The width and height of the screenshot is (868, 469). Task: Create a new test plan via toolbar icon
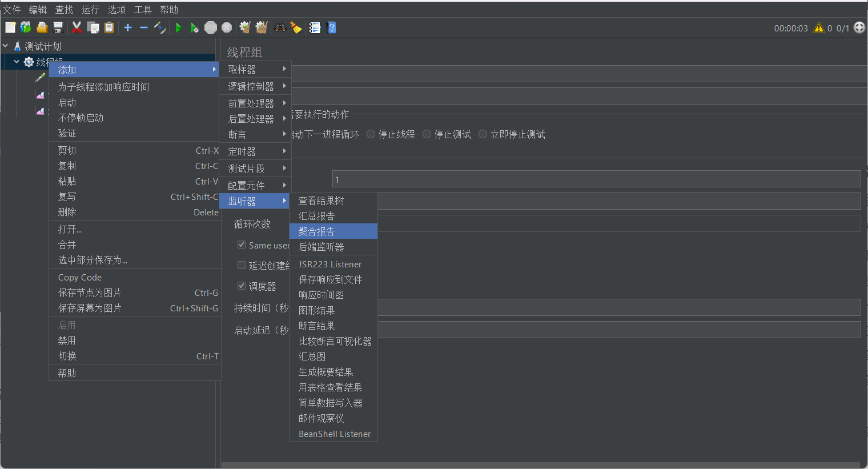(x=10, y=27)
